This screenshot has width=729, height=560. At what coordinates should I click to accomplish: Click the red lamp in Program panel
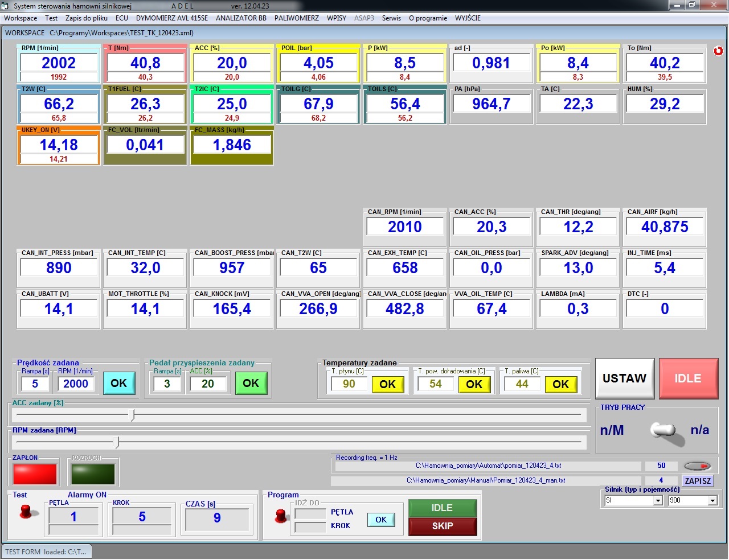[x=280, y=516]
